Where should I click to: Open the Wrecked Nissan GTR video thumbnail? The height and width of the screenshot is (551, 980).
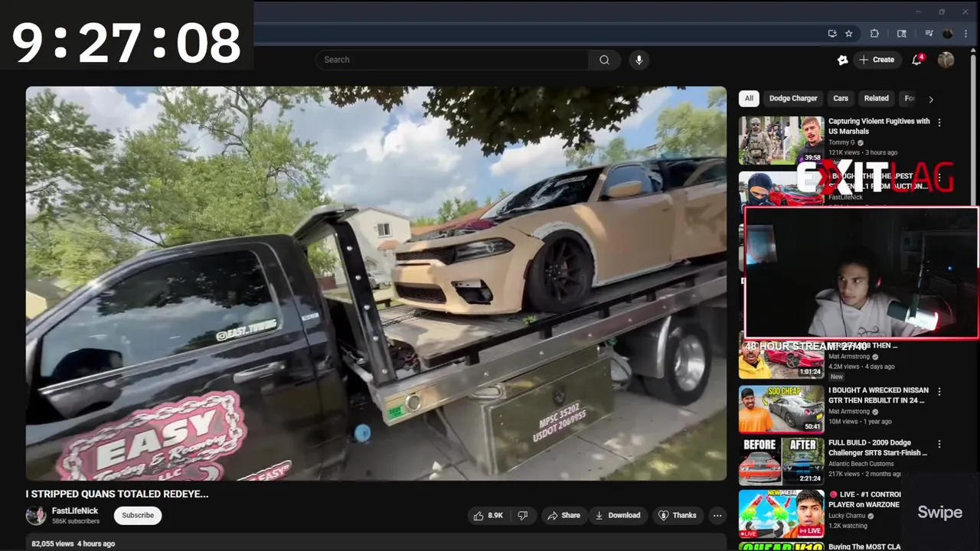[x=781, y=409]
